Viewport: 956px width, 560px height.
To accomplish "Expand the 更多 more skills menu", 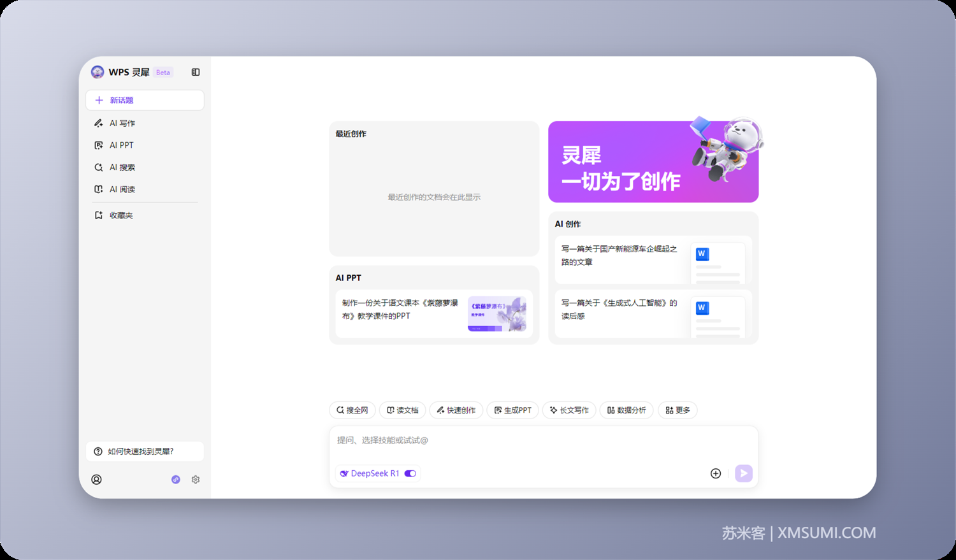I will pyautogui.click(x=677, y=410).
